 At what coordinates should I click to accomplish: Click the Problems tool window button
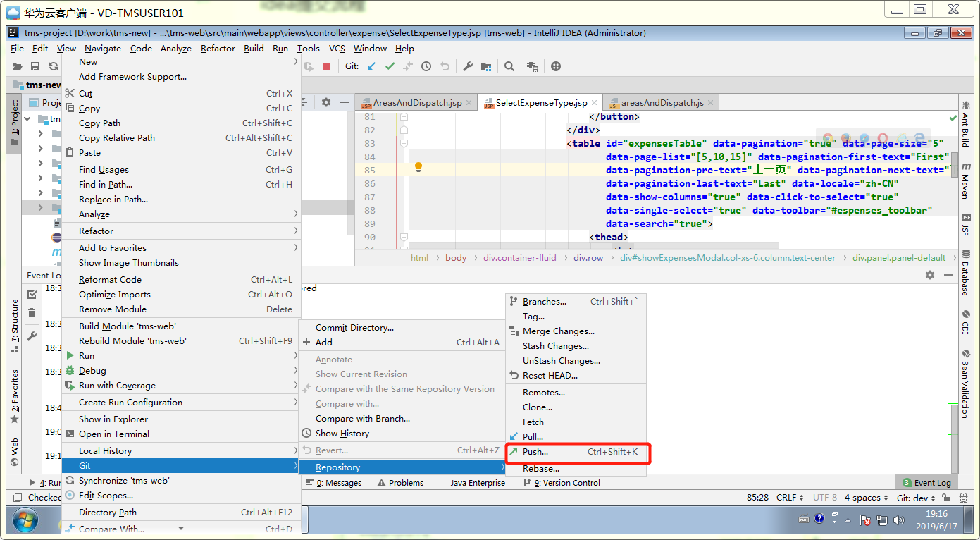401,483
